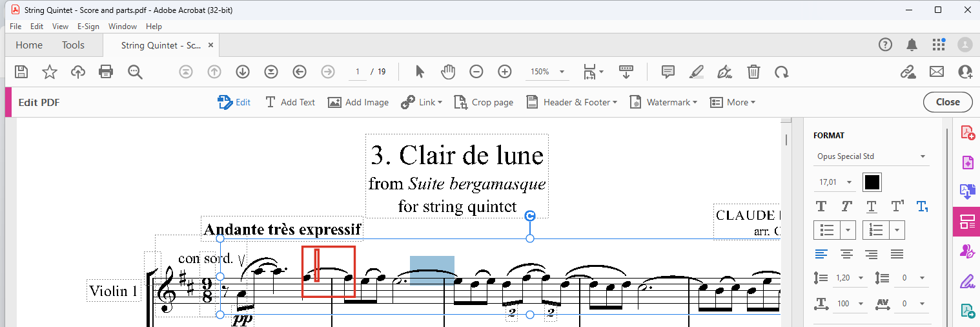Open the character spacing dropdown

point(922,303)
